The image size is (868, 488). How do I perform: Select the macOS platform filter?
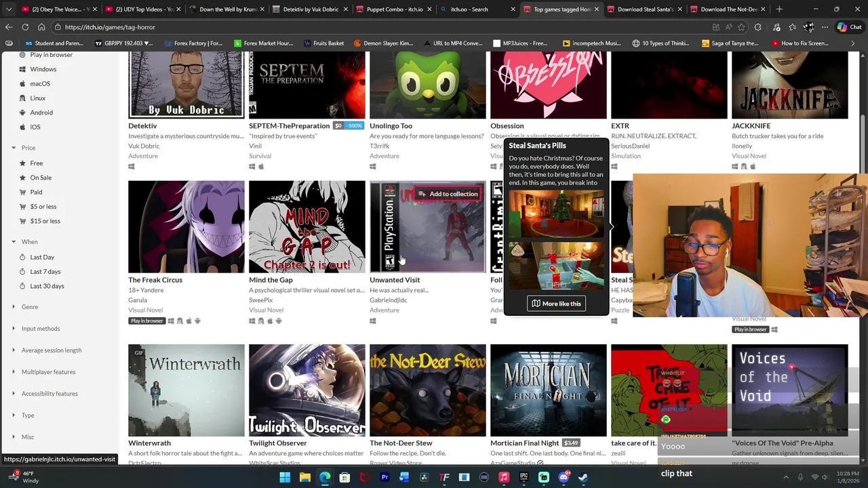click(x=39, y=83)
